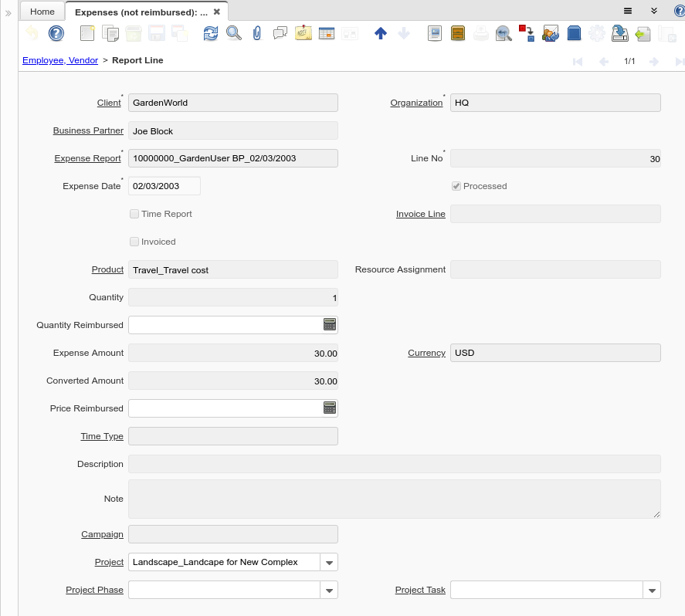Use the Lookup Record magnifier

233,33
